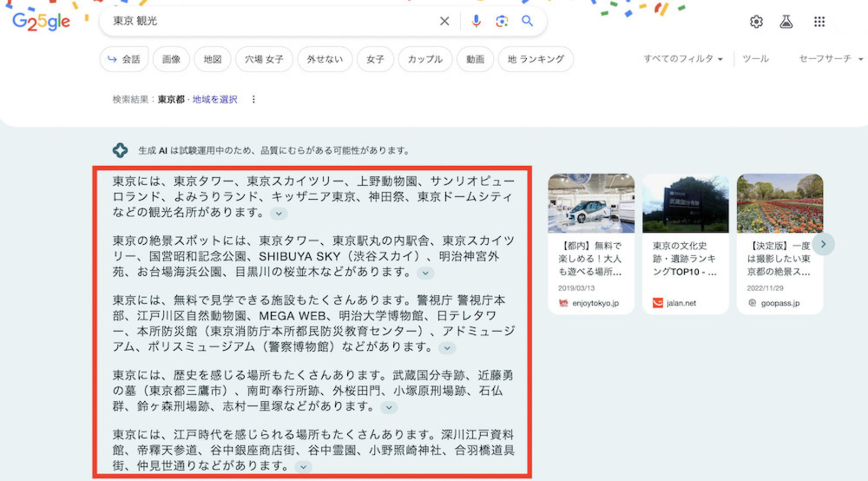The image size is (868, 481).
Task: Select the 地 ランキング chip
Action: pyautogui.click(x=535, y=59)
